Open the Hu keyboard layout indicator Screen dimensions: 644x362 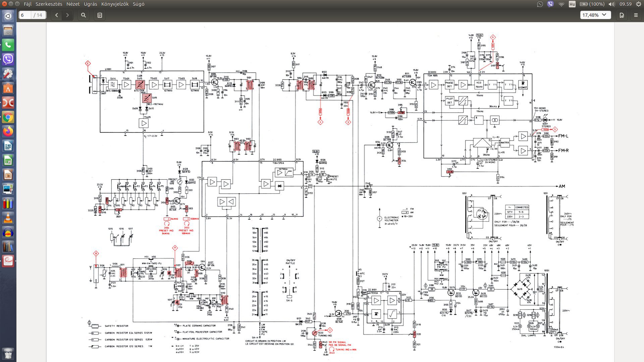pos(572,4)
